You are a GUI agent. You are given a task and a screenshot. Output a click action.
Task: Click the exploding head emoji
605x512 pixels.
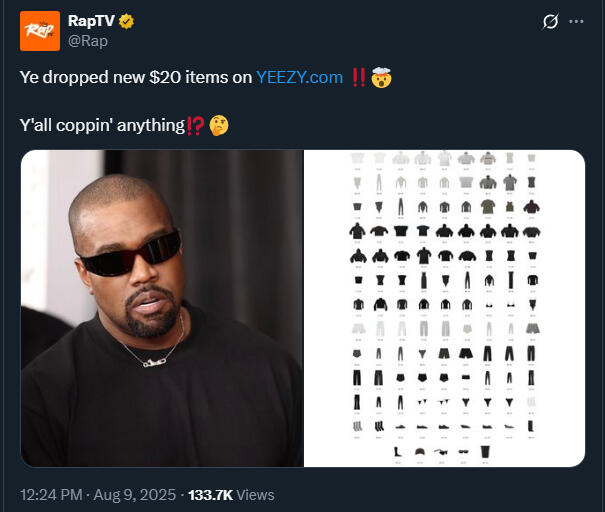coord(381,77)
